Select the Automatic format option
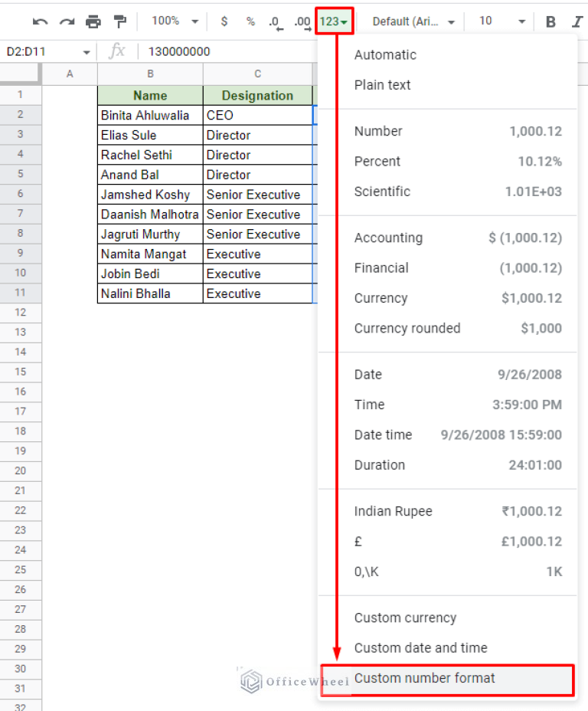 click(x=448, y=55)
